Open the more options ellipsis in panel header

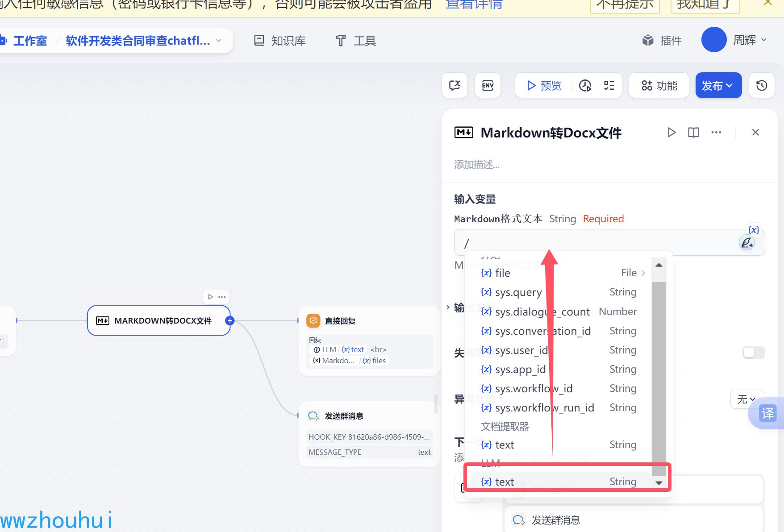[x=716, y=133]
